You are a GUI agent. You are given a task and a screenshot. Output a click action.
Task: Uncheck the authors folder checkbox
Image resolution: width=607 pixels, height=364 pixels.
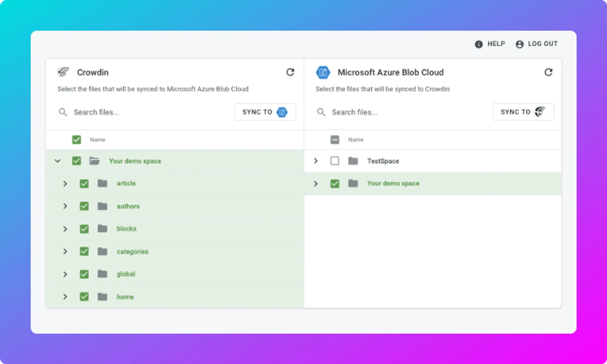pyautogui.click(x=84, y=206)
